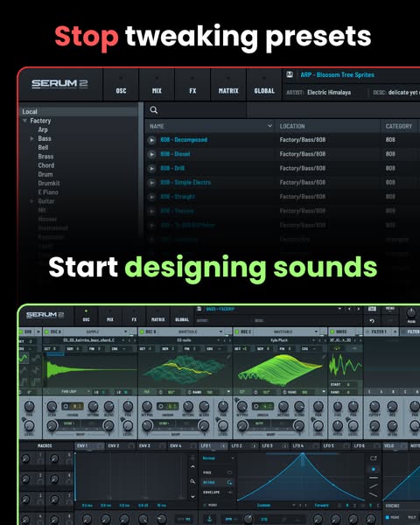Toggle the OSC B enable switch
The width and height of the screenshot is (420, 525).
[x=142, y=332]
